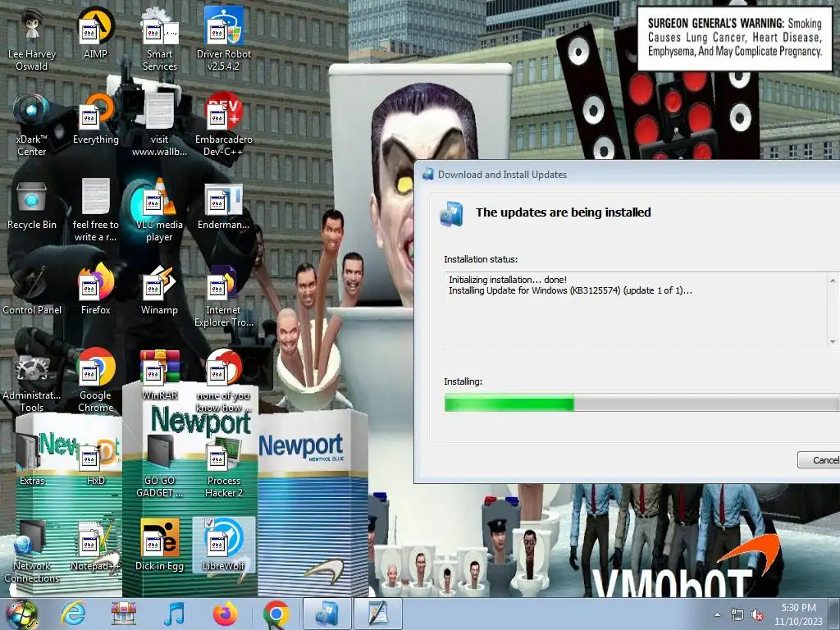
Task: Launch Embarcadero Dev-C++
Action: pos(223,125)
